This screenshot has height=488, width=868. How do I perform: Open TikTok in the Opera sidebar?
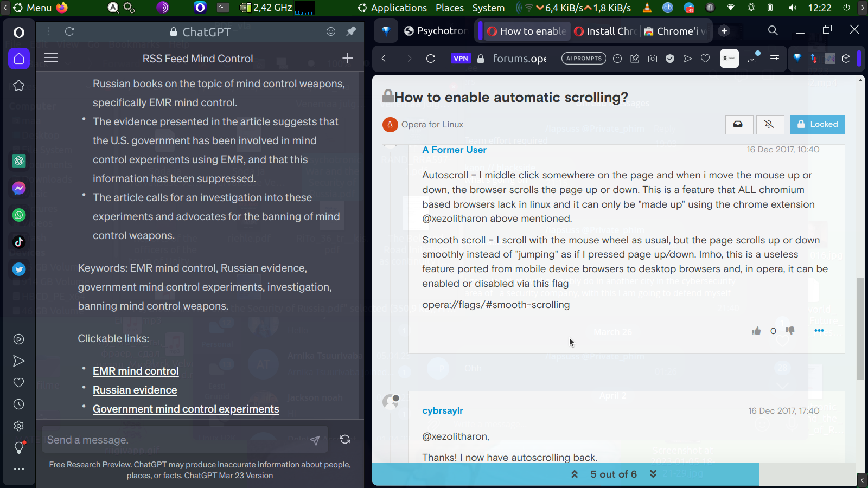[19, 242]
